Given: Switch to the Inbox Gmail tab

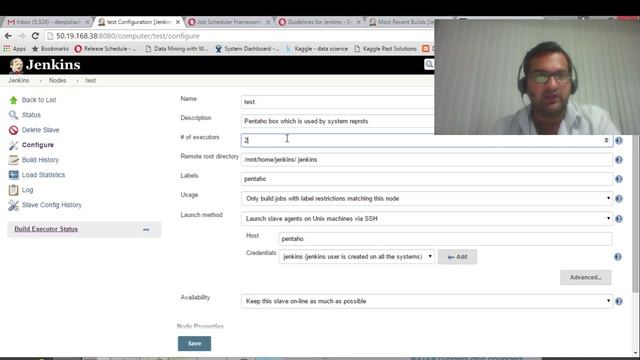Looking at the screenshot, I should click(x=48, y=22).
